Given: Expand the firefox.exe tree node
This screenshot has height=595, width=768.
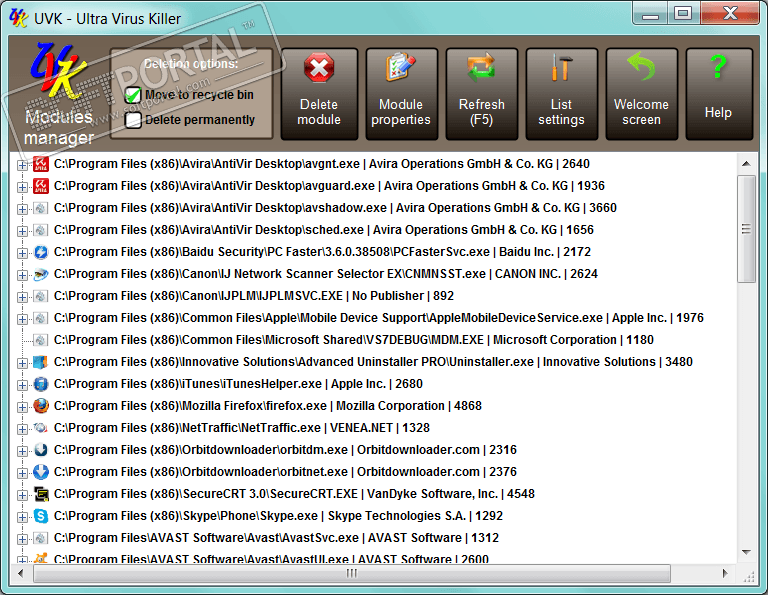Looking at the screenshot, I should 22,407.
